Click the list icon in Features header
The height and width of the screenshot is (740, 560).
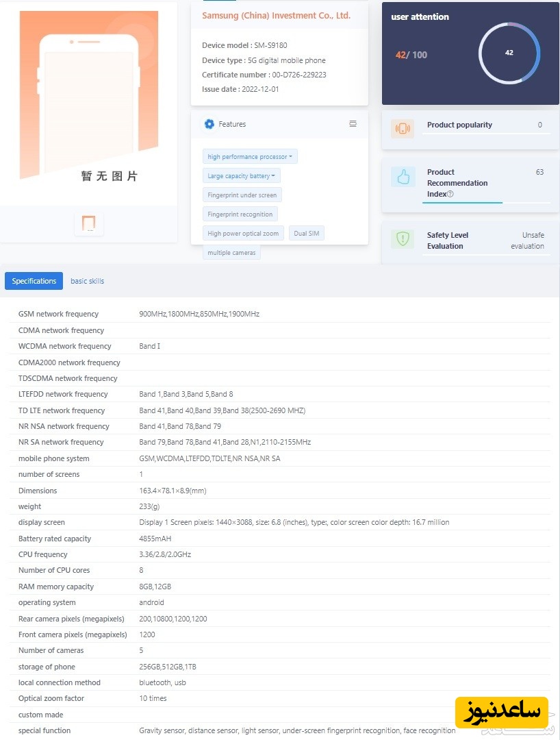(353, 124)
